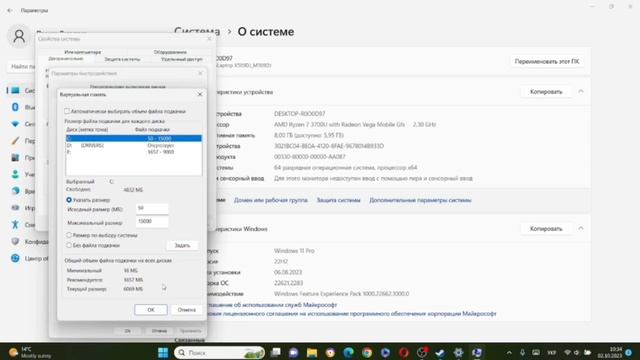This screenshot has height=360, width=640.
Task: Click 'Отмена' in Virtual Memory dialog
Action: coord(187,310)
